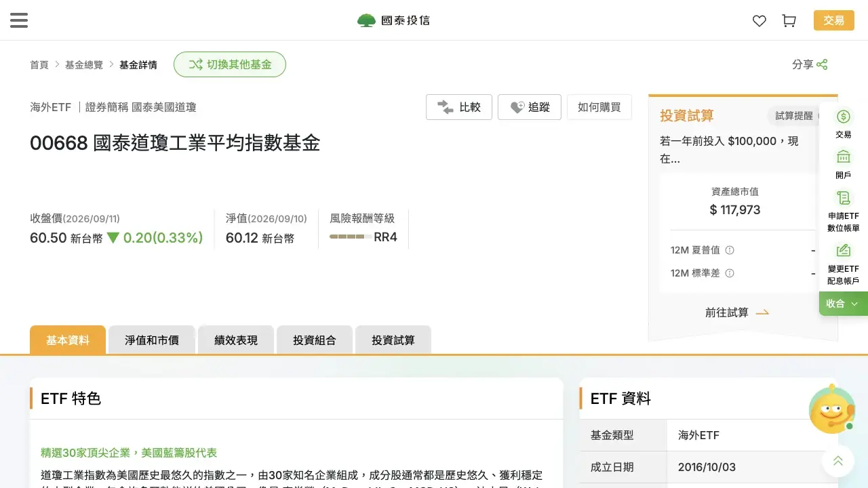The width and height of the screenshot is (868, 488).
Task: Click info icon beside 12M 夏普值
Action: pyautogui.click(x=730, y=250)
